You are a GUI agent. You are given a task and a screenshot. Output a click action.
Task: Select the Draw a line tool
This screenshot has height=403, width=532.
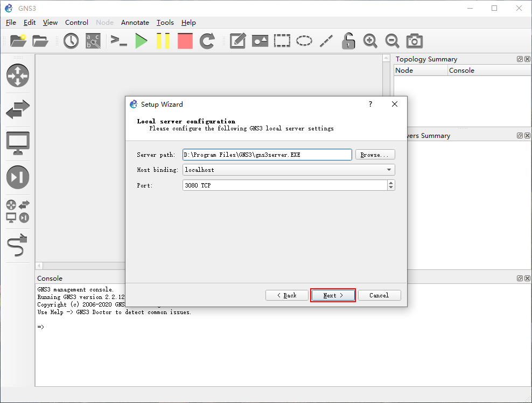pos(326,41)
